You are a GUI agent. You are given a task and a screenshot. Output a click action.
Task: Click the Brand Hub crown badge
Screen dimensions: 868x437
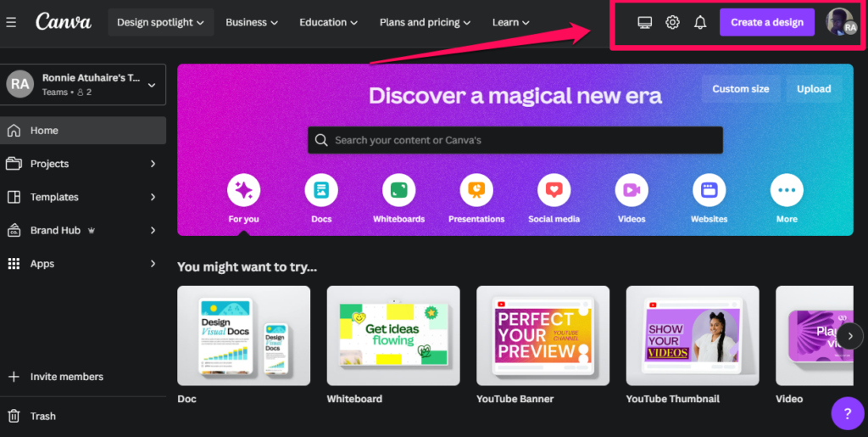[x=92, y=231]
